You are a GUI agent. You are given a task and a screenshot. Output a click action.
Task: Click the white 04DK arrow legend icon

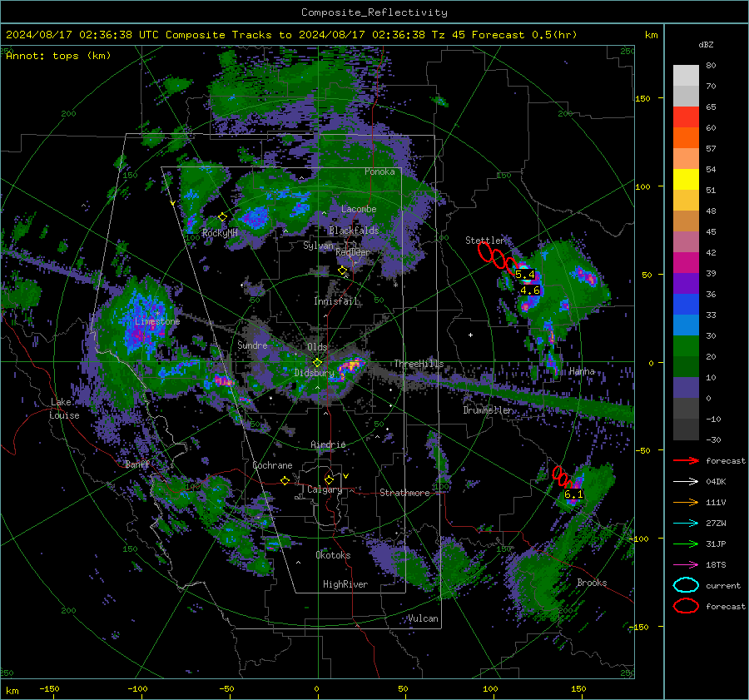(x=686, y=482)
